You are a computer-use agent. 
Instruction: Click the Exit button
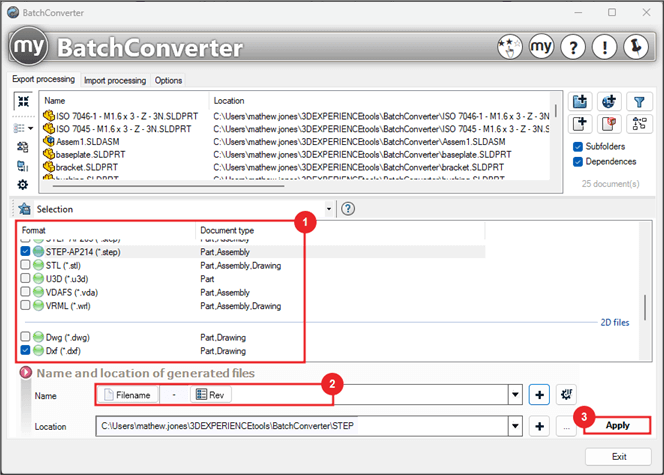coord(618,457)
